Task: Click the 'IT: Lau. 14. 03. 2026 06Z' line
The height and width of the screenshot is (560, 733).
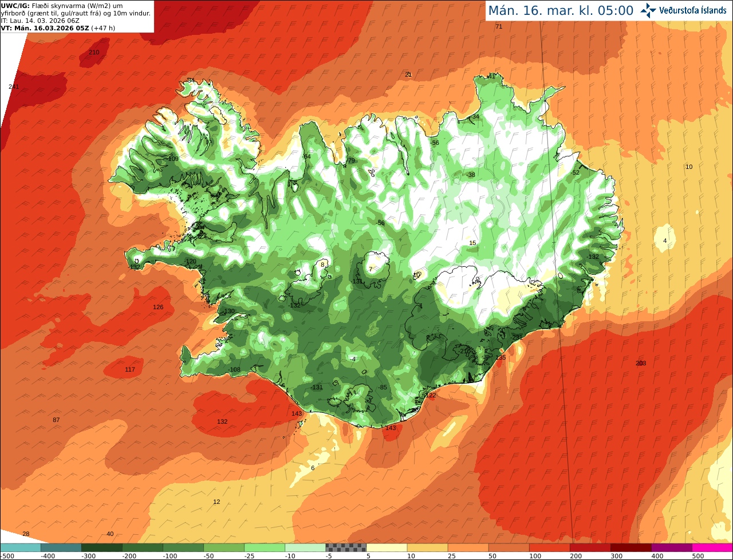Action: [x=40, y=20]
